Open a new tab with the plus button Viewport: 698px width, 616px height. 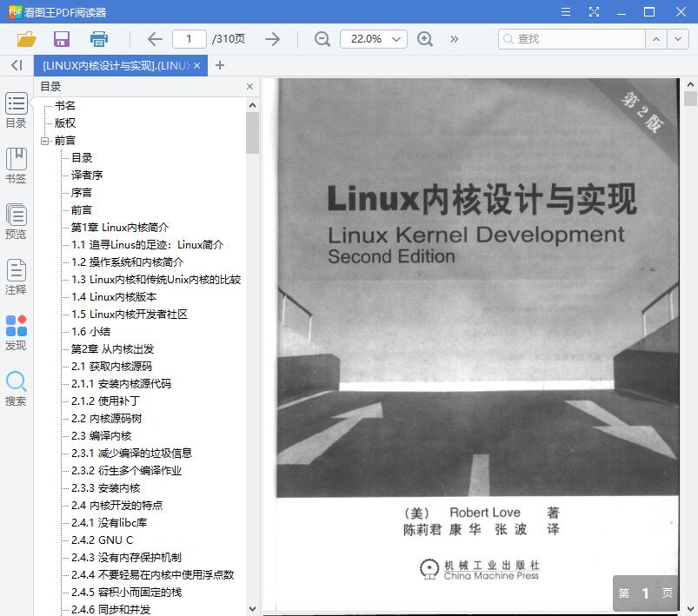tap(219, 65)
